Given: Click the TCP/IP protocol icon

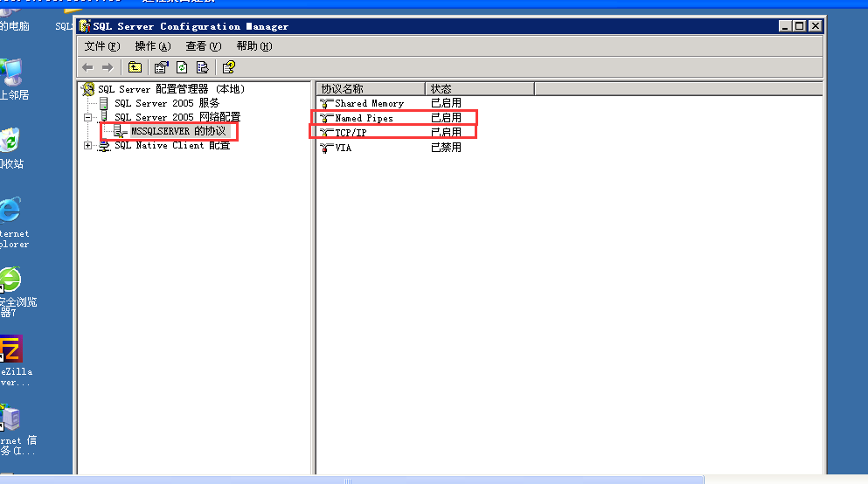Looking at the screenshot, I should coord(327,133).
